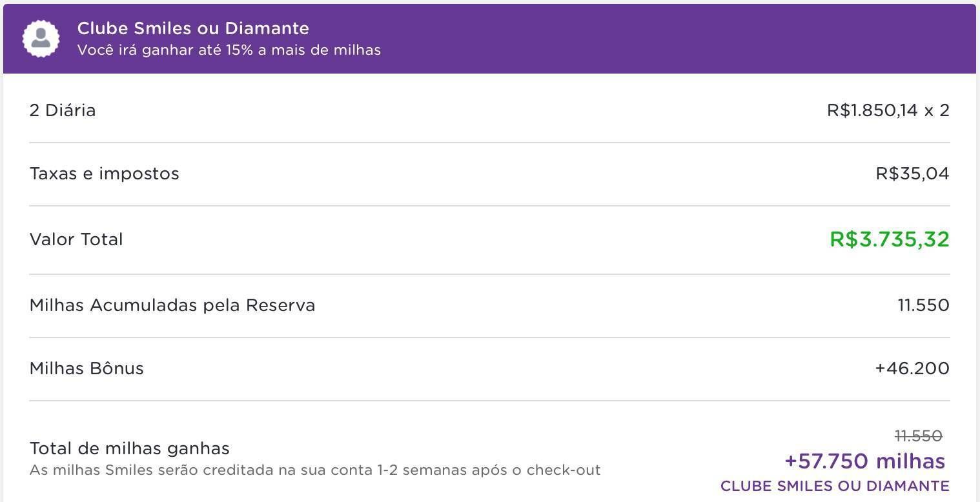Screen dimensions: 980x502
Task: Click the 2 Diária row label
Action: tap(63, 110)
